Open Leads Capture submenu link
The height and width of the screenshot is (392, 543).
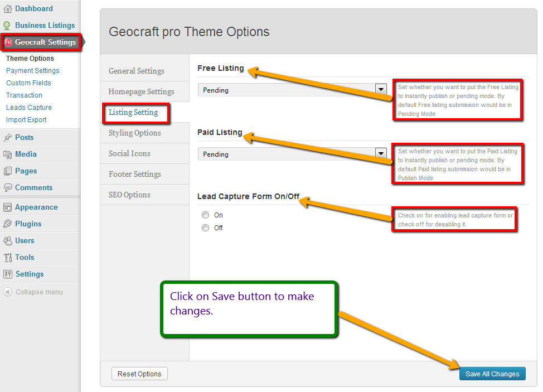coord(29,108)
